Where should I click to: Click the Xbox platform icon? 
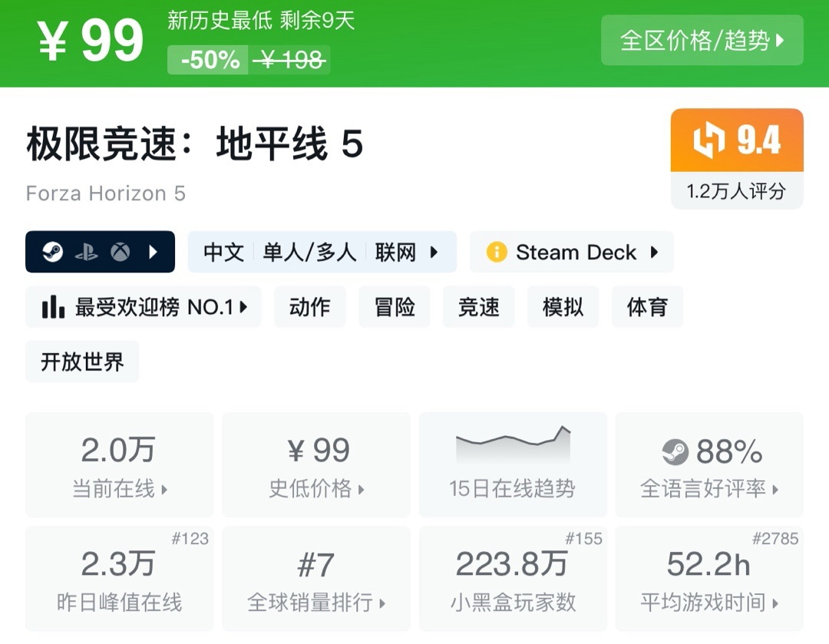(x=120, y=252)
